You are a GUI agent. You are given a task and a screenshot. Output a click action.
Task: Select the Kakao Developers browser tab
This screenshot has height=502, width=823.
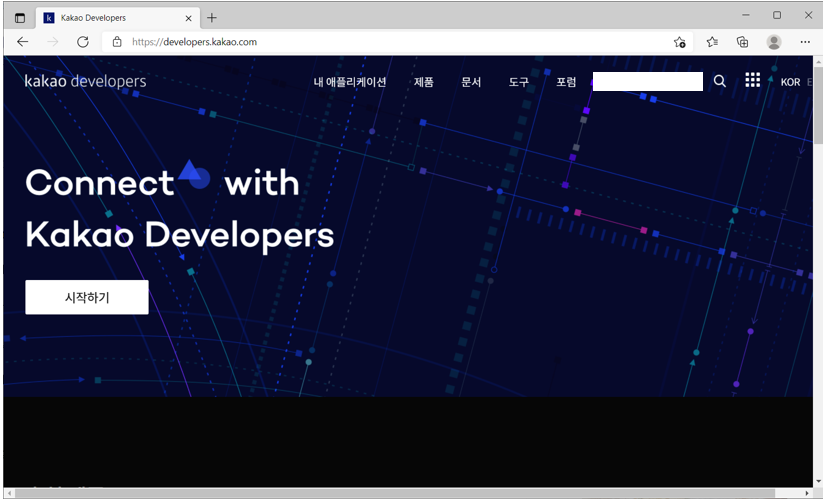[118, 18]
